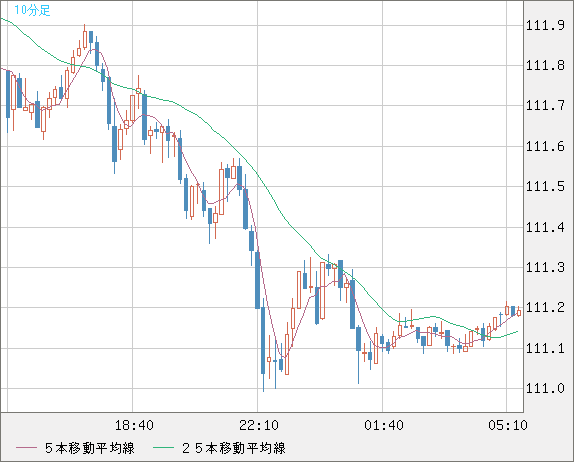This screenshot has width=574, height=462.
Task: Click the 18:40 time axis label
Action: click(134, 425)
